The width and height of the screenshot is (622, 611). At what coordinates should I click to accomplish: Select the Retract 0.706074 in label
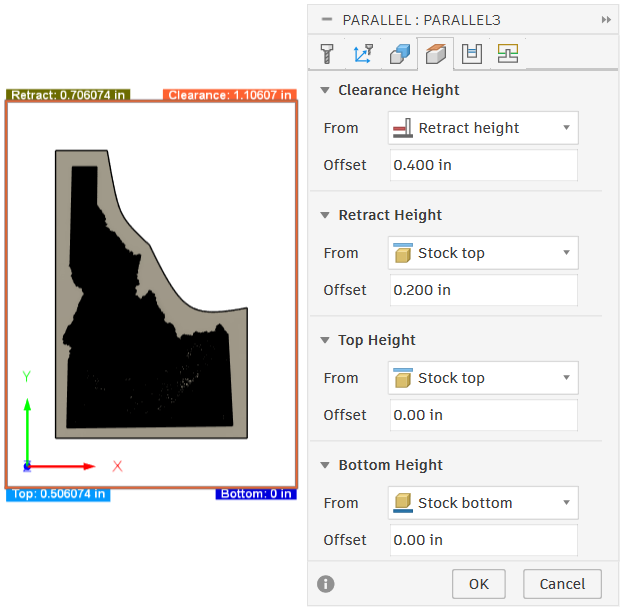pyautogui.click(x=68, y=95)
